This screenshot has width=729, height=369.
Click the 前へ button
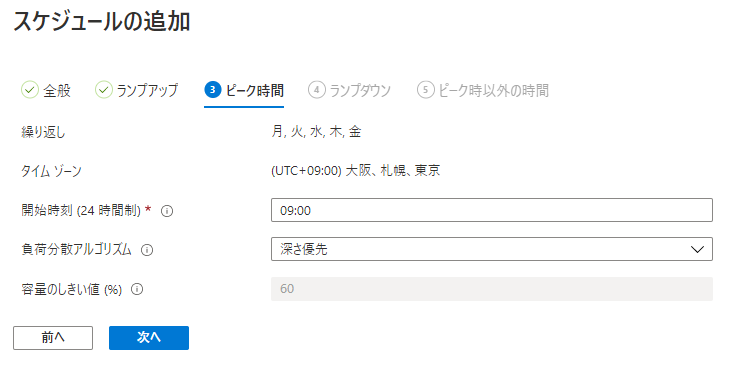pyautogui.click(x=53, y=338)
